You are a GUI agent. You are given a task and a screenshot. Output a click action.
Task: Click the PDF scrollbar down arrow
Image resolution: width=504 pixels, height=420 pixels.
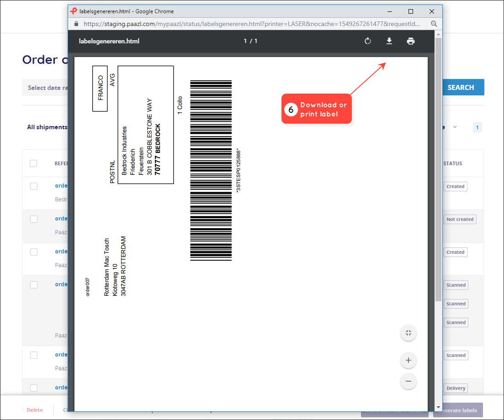pyautogui.click(x=438, y=408)
